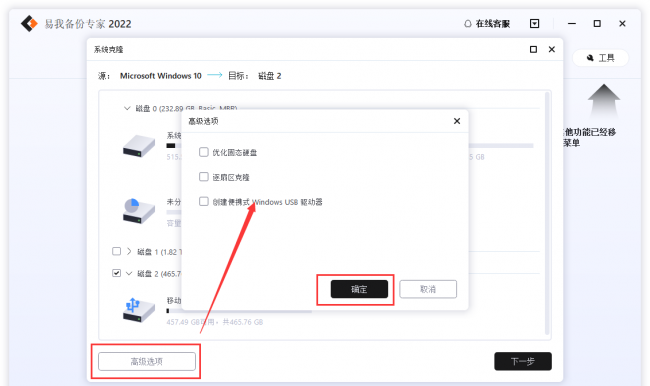Close the 系统克隆 dialog
The height and width of the screenshot is (386, 650).
point(552,49)
